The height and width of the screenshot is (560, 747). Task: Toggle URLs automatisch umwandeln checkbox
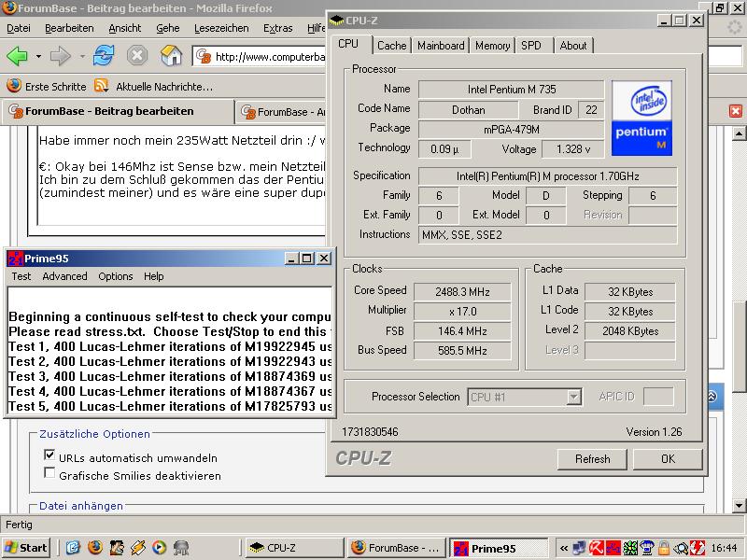(x=49, y=455)
